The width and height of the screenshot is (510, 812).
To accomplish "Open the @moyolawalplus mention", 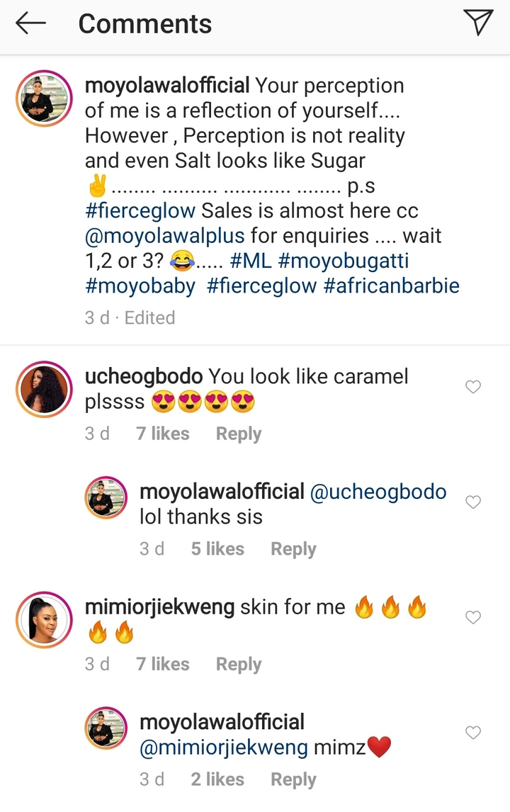I will [164, 236].
